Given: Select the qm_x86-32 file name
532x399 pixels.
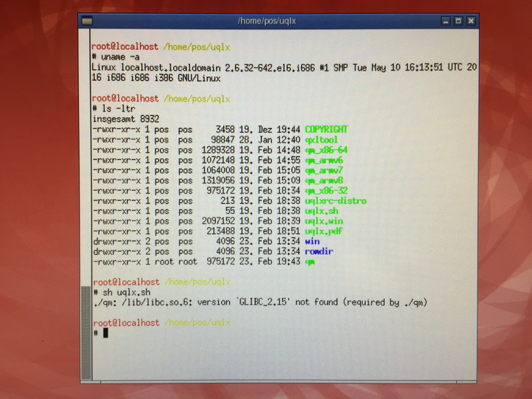Looking at the screenshot, I should [x=326, y=191].
